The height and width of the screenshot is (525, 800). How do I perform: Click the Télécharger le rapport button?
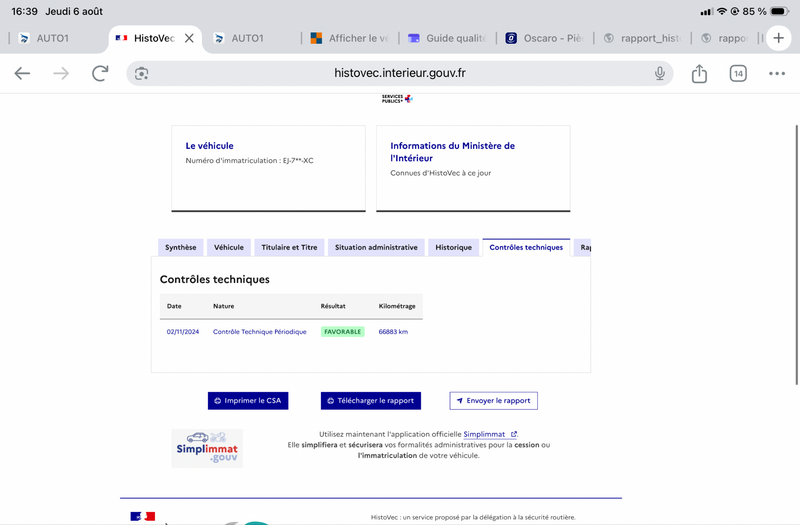(371, 401)
